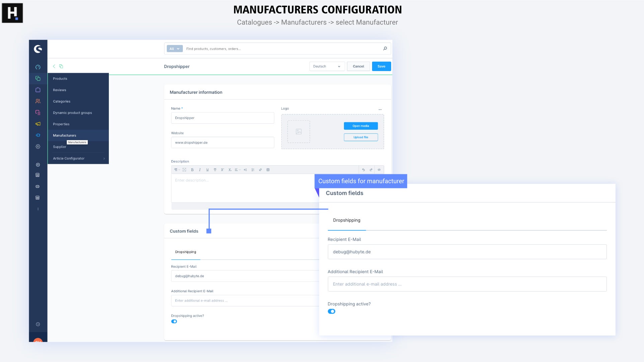Click the Cancel button
This screenshot has width=644, height=362.
click(358, 66)
